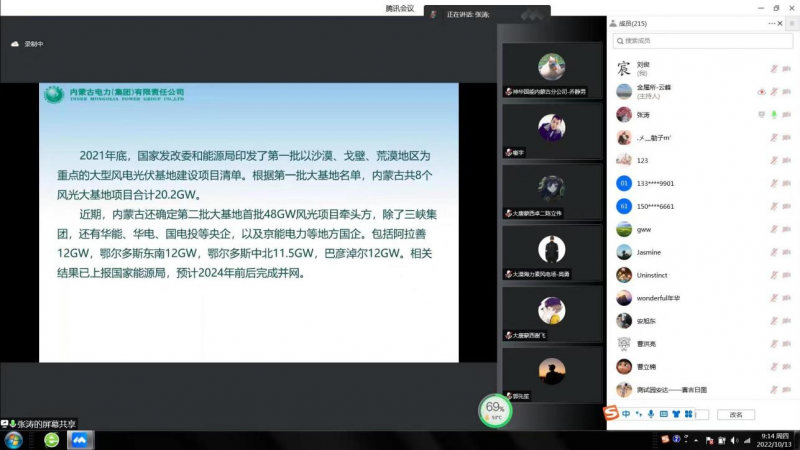Screen dimensions: 800x450
Task: Click the green active mic icon of 张涛
Action: pyautogui.click(x=774, y=115)
